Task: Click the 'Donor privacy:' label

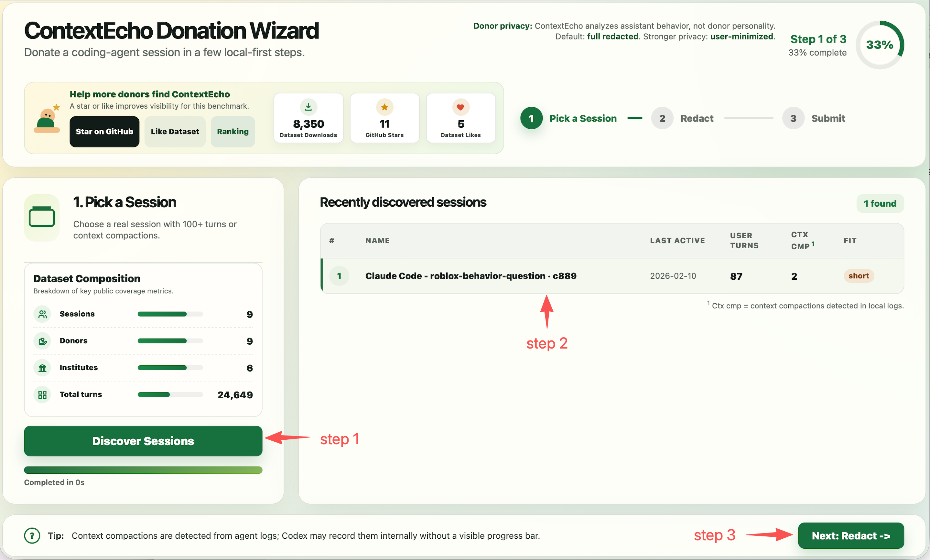Action: [503, 26]
